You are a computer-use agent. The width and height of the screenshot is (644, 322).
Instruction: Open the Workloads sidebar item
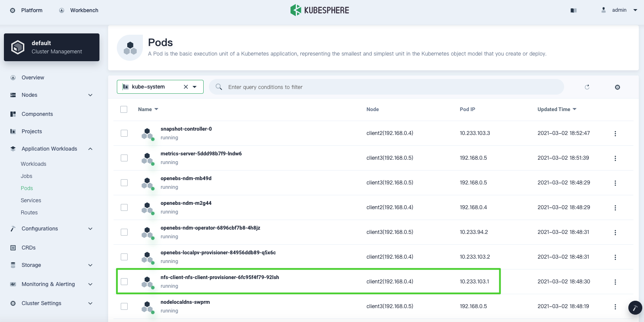(x=33, y=164)
